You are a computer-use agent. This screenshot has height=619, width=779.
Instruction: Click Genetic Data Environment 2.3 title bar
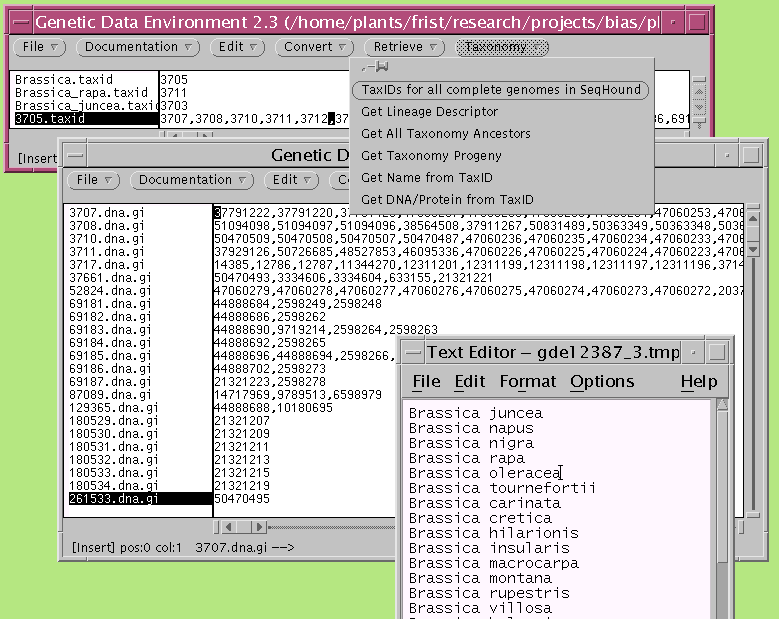[x=346, y=22]
